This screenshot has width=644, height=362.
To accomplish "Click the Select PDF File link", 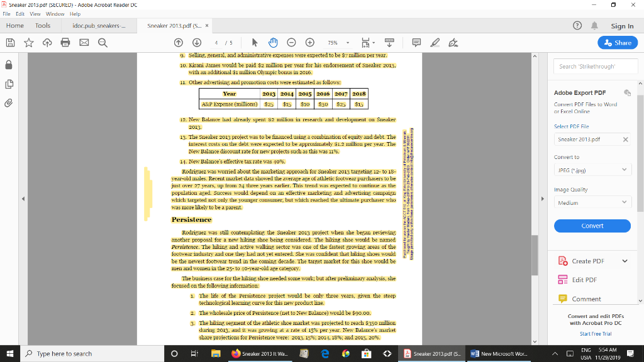I will [x=571, y=126].
